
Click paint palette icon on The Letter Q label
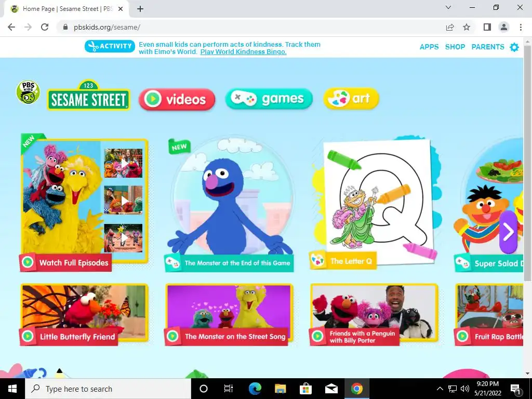tap(318, 261)
